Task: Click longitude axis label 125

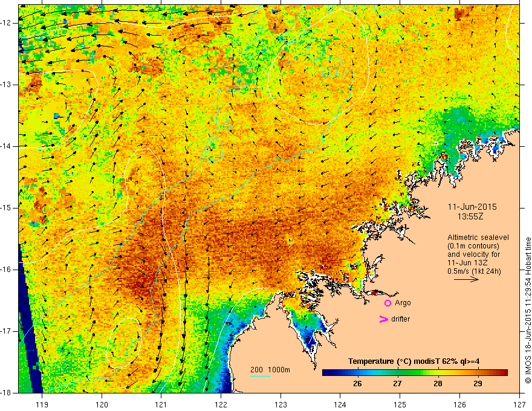Action: [400, 404]
